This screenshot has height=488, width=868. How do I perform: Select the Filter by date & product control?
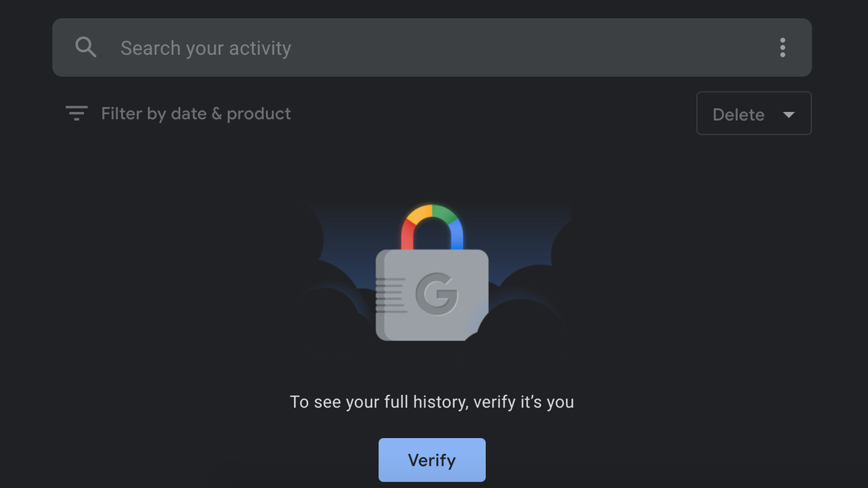pos(195,114)
